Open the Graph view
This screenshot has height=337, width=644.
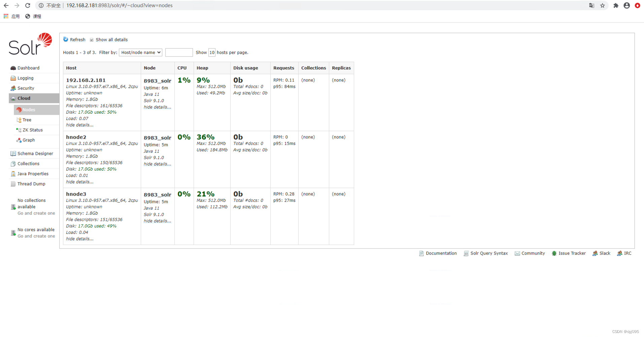pos(29,140)
